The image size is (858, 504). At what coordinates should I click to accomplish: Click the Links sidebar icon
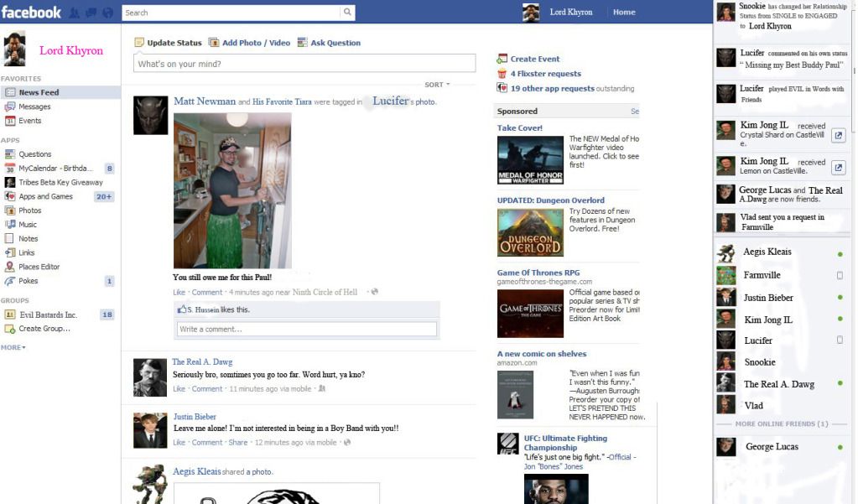pos(10,252)
